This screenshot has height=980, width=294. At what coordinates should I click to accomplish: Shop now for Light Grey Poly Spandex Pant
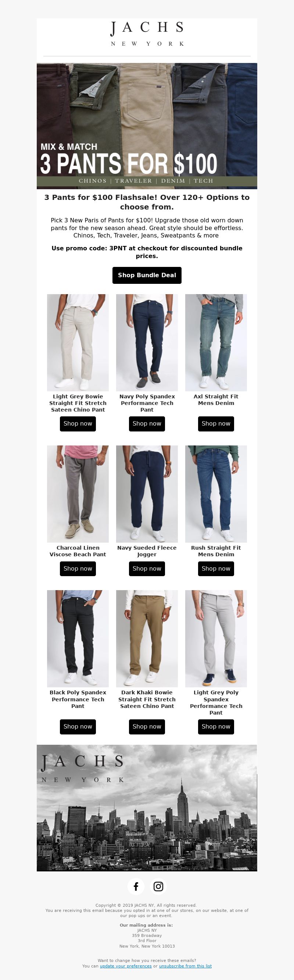tap(216, 726)
